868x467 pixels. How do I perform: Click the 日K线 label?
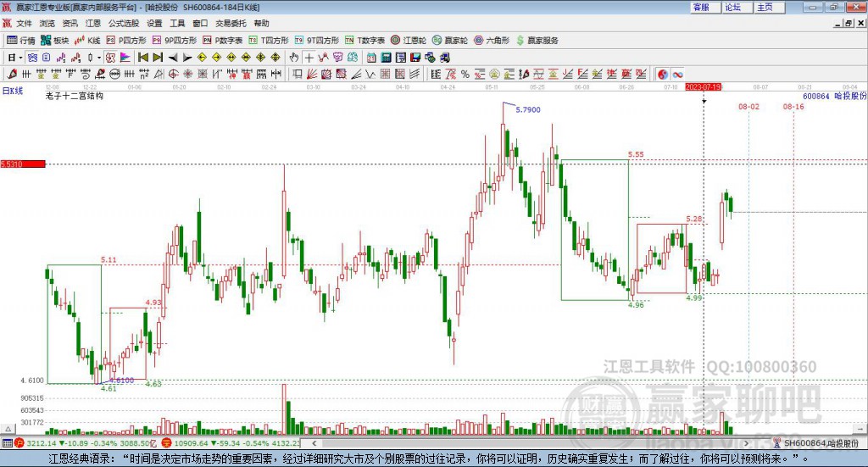click(13, 91)
